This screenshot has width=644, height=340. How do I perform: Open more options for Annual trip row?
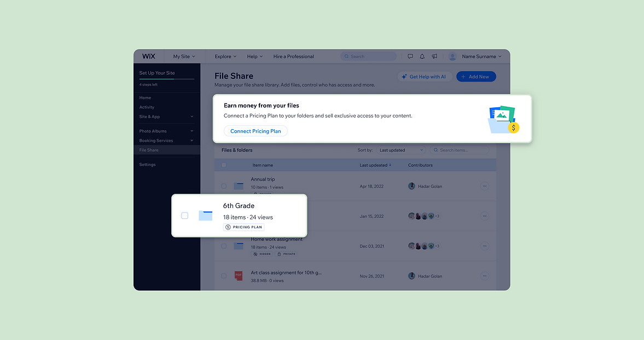coord(485,186)
